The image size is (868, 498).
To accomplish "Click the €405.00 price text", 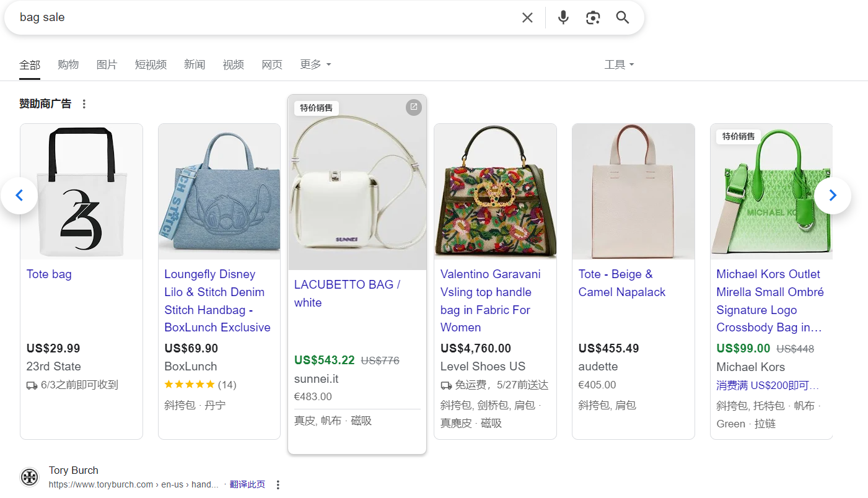I will pos(597,385).
